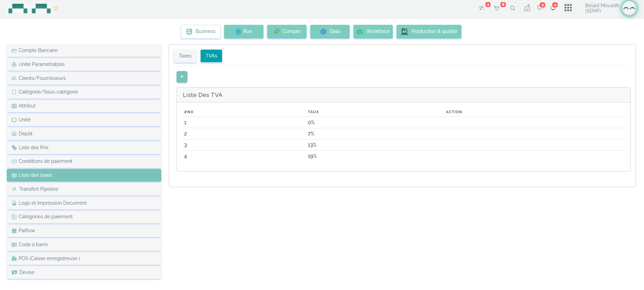Click the company logo
Screen dimensions: 644x290
coord(30,8)
